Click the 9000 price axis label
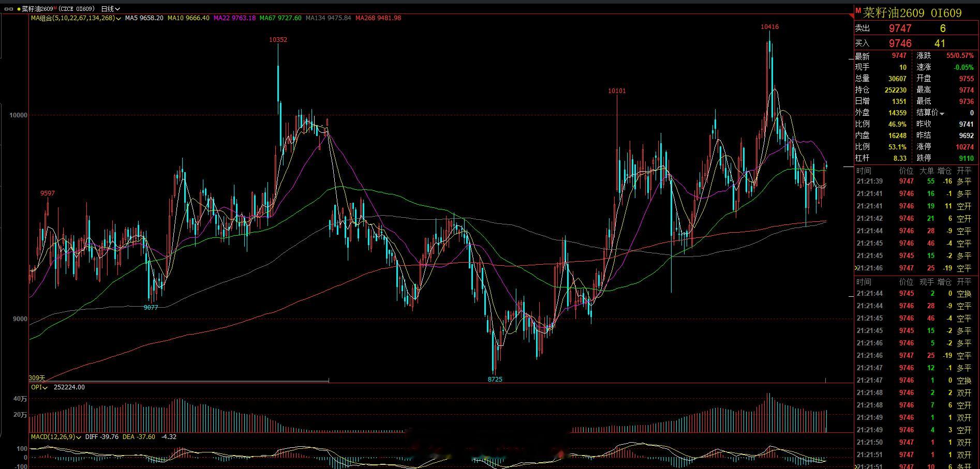This screenshot has height=469, width=980. coord(20,319)
